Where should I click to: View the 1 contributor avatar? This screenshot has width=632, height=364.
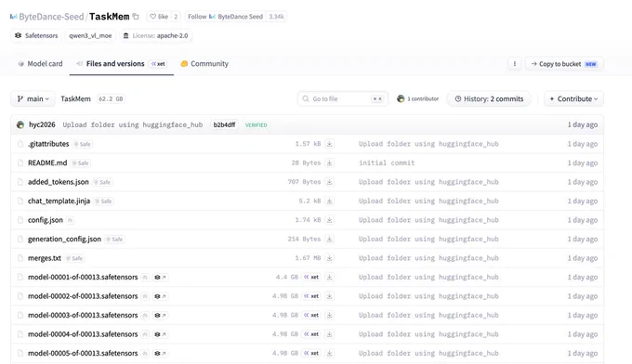[401, 98]
